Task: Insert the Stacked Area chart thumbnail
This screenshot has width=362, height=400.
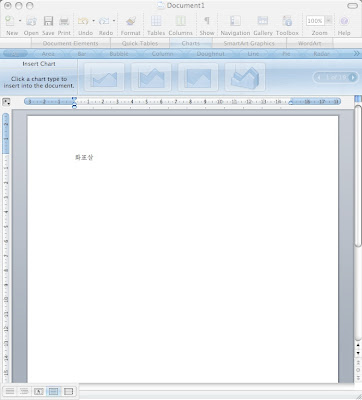Action: click(x=151, y=77)
